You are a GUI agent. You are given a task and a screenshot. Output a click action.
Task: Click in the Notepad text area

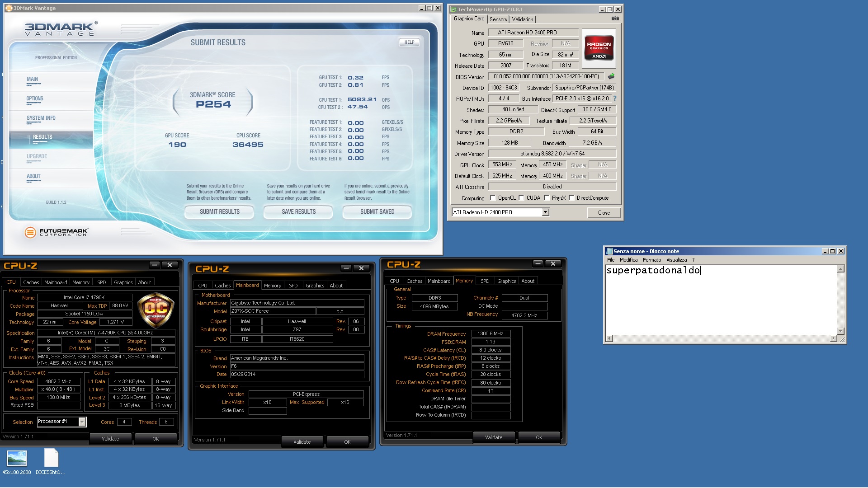pyautogui.click(x=721, y=300)
